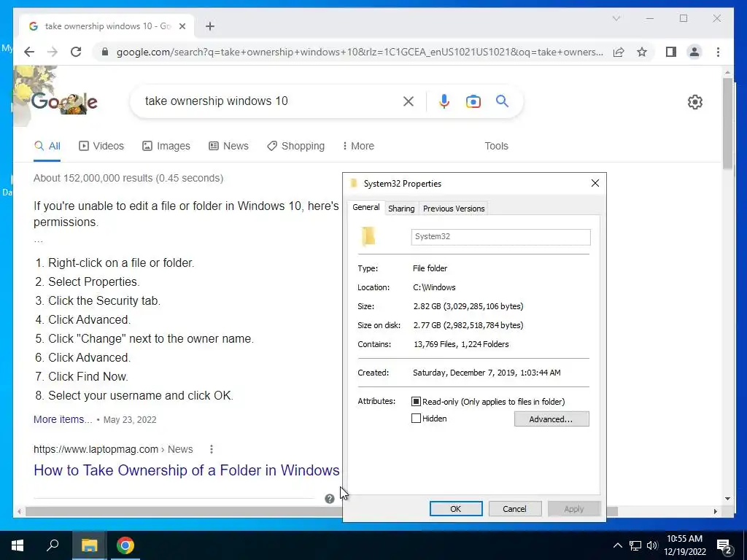This screenshot has width=747, height=560.
Task: Switch to Shopping results
Action: (x=296, y=146)
